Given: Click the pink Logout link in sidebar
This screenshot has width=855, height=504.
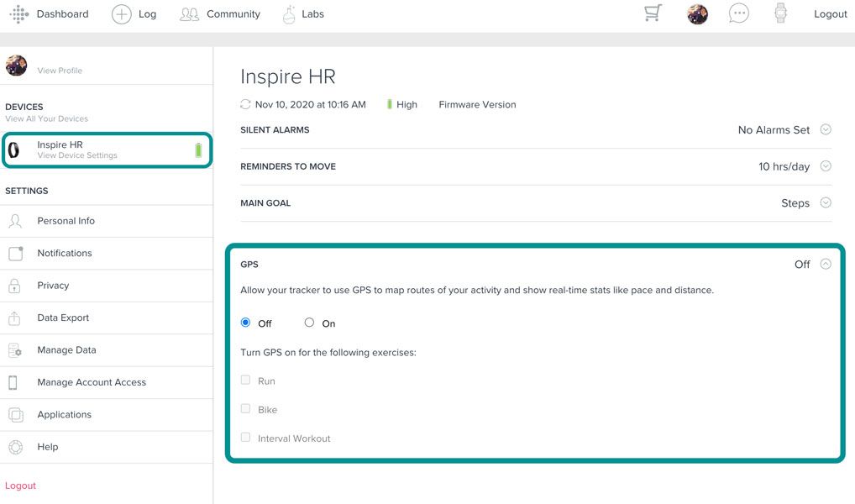Looking at the screenshot, I should [x=21, y=486].
